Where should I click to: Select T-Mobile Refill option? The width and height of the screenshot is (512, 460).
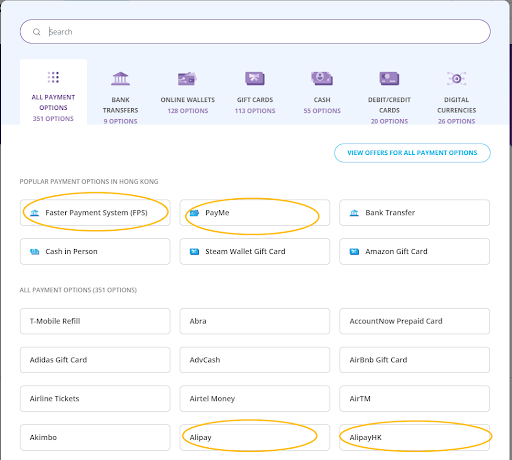point(95,321)
